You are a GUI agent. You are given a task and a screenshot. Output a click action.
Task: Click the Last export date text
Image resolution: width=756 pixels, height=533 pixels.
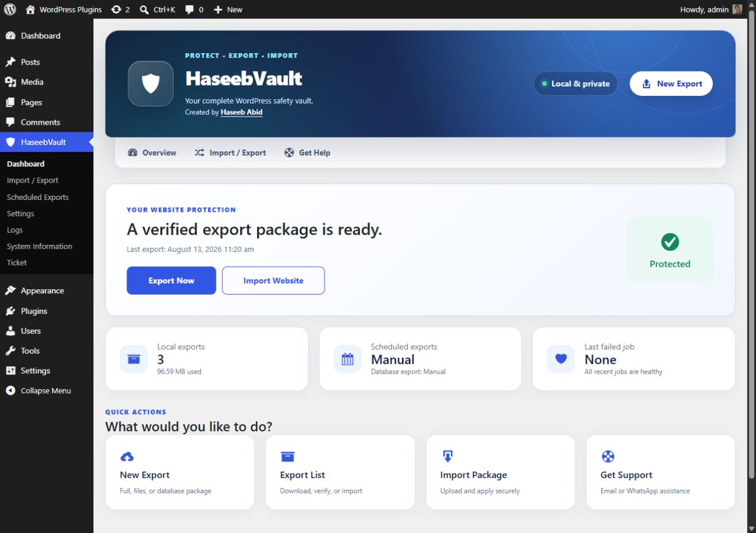pos(190,250)
